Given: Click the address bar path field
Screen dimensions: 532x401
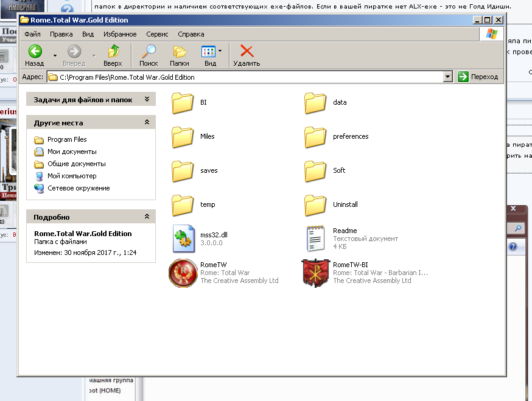Looking at the screenshot, I should point(243,77).
